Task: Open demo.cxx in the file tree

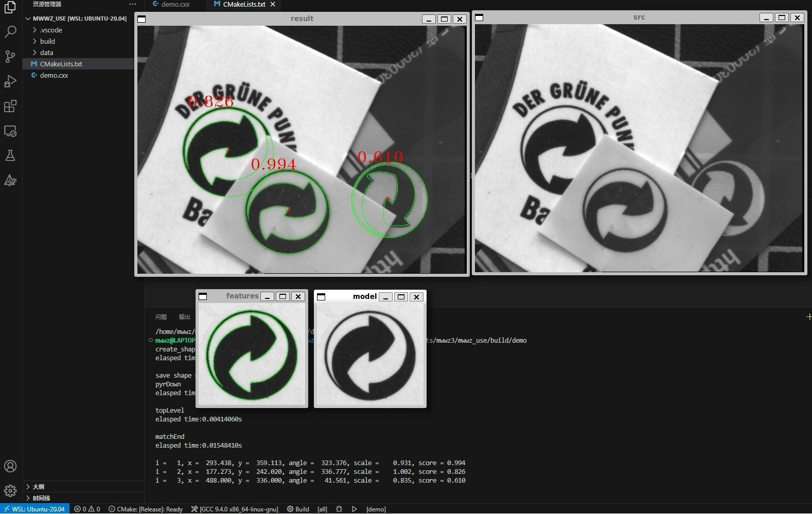Action: pos(78,75)
